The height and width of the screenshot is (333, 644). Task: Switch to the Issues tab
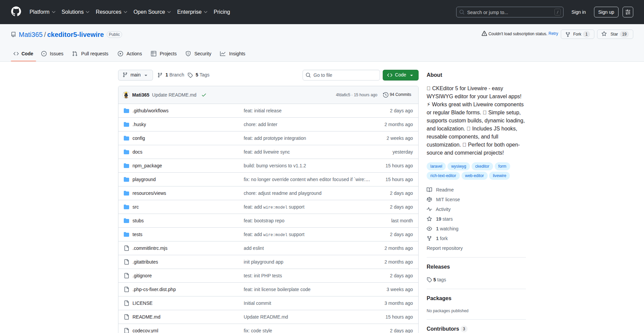point(52,54)
